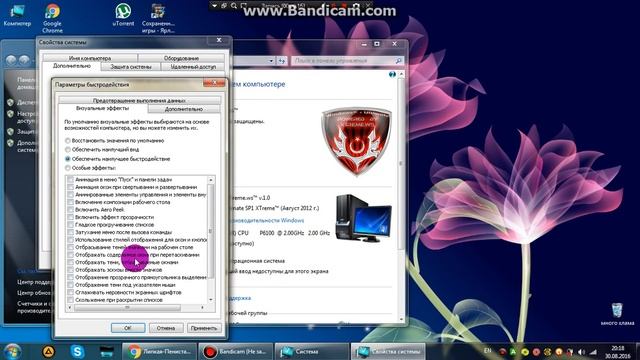Select the Особые эффекты radio button
The height and width of the screenshot is (360, 640).
[68, 168]
